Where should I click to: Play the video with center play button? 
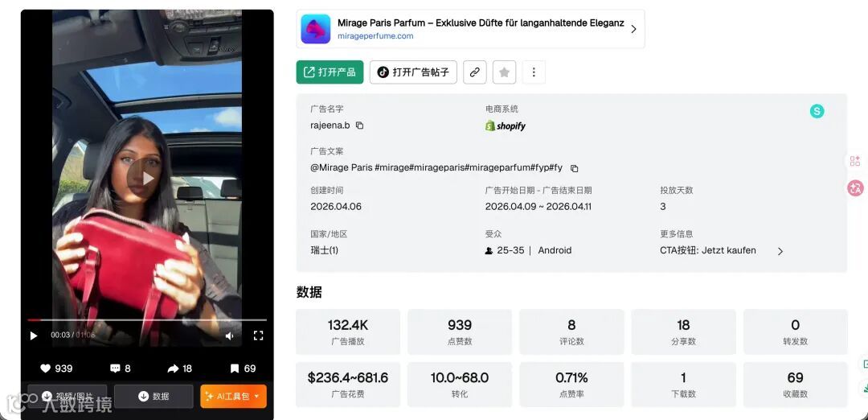[147, 179]
